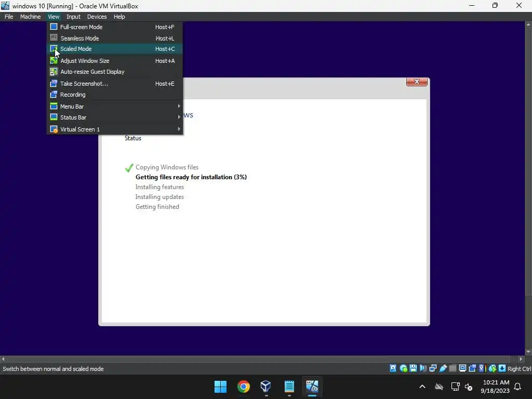This screenshot has height=399, width=532.
Task: Open the USB devices indicator
Action: point(443,368)
